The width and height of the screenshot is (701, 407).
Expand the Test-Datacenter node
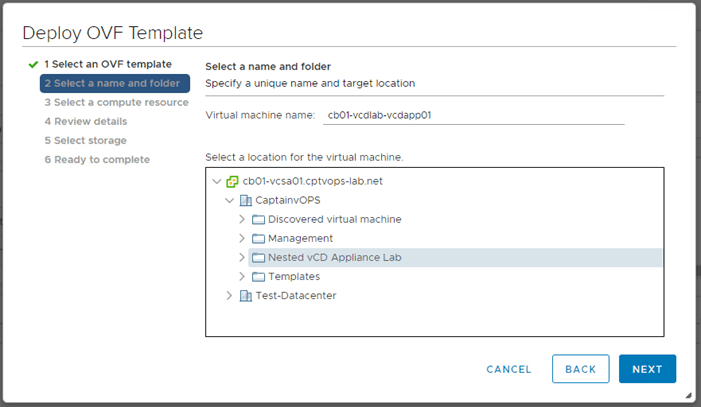coord(230,296)
